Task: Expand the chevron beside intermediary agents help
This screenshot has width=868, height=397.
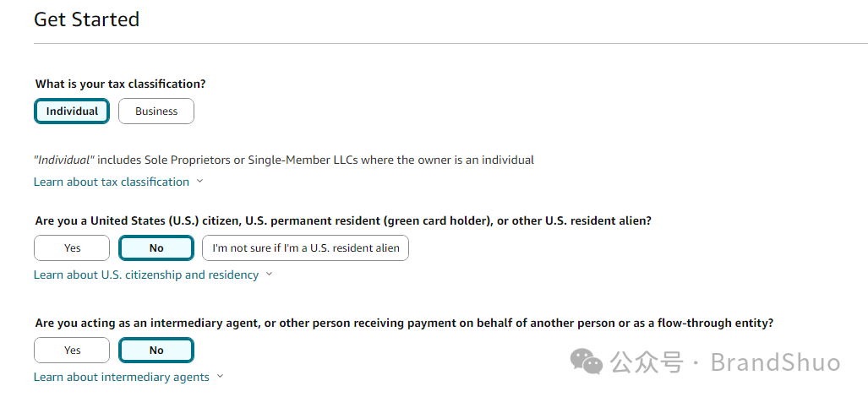Action: click(x=221, y=377)
